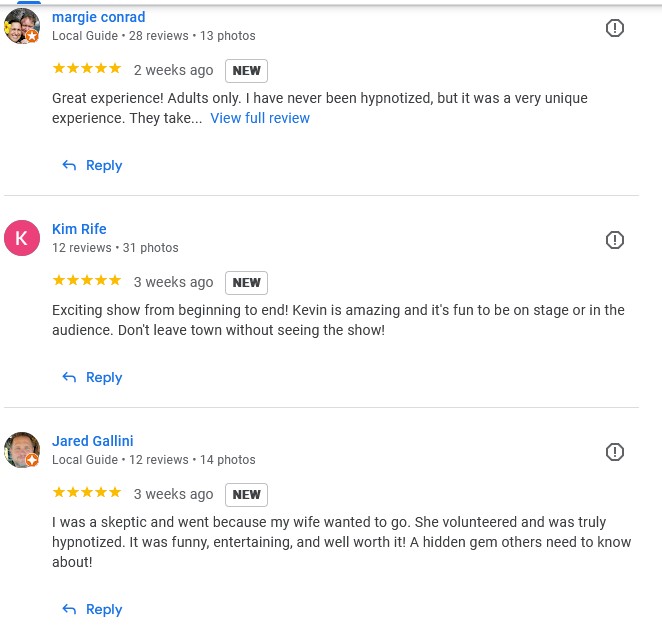Click NEW badge on Kim Rife's review
This screenshot has height=625, width=662.
[246, 283]
